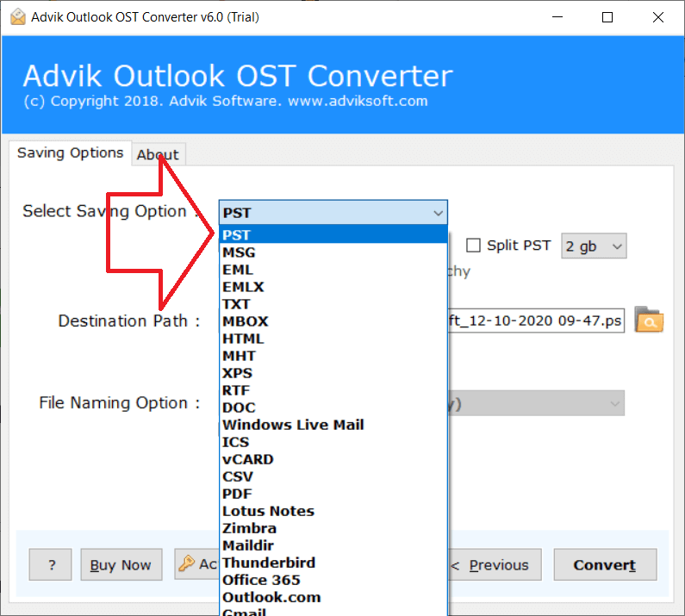
Task: Select vCARD saving format
Action: tap(333, 459)
